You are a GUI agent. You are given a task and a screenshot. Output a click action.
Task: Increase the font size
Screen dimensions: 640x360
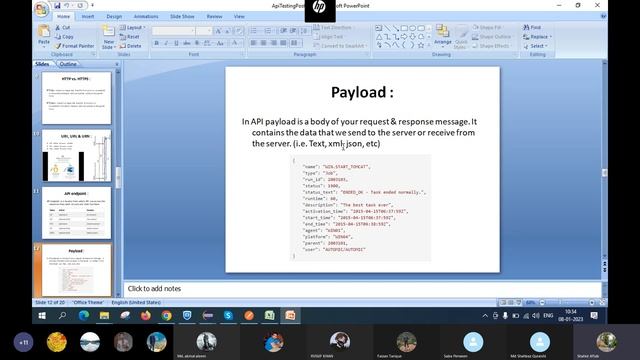[x=218, y=31]
